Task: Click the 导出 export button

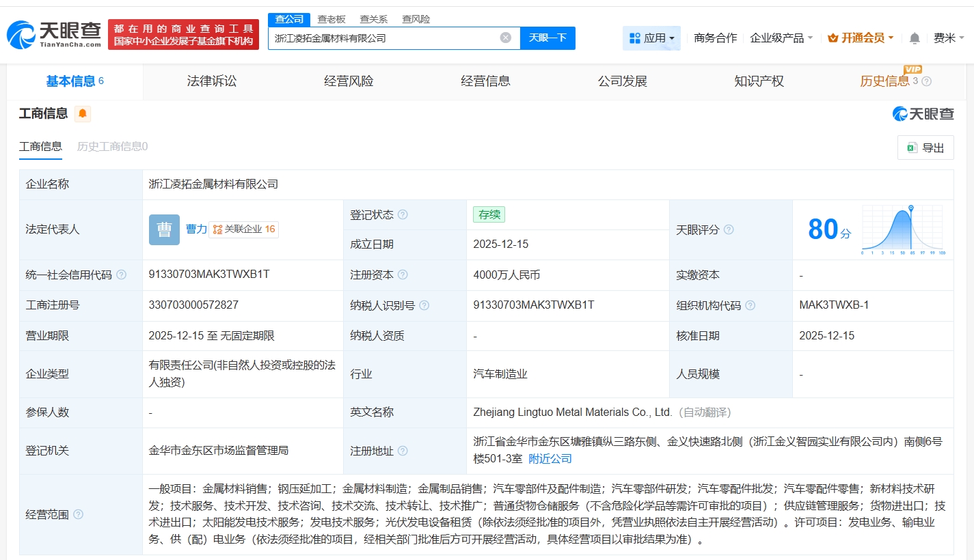Action: pos(925,148)
